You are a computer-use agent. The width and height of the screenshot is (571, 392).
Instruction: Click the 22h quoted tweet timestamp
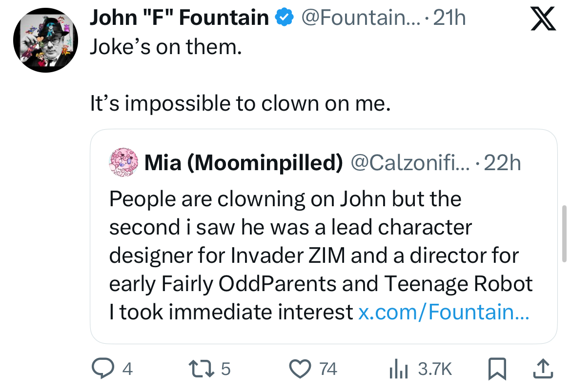click(503, 162)
